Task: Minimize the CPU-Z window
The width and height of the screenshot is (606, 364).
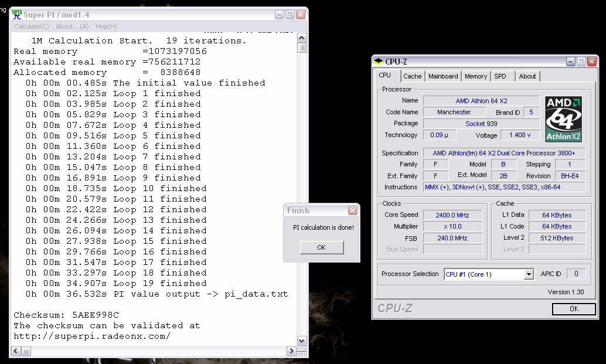Action: 571,62
